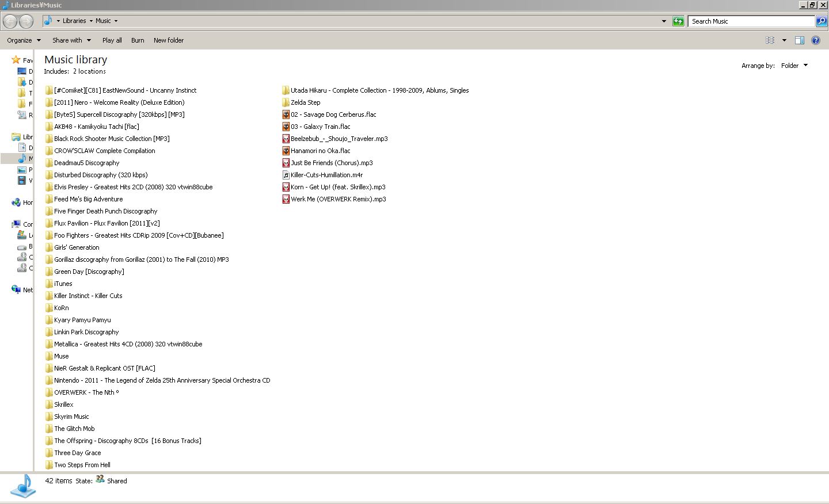Open the Help question mark icon
829x504 pixels.
(816, 40)
